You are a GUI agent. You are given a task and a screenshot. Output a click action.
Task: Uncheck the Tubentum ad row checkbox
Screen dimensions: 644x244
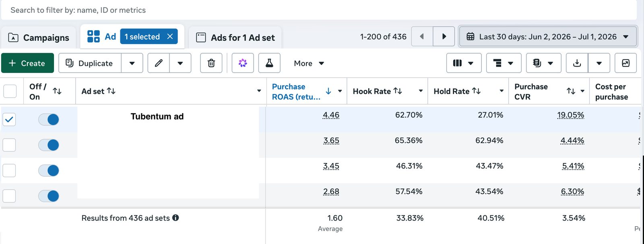click(x=9, y=119)
